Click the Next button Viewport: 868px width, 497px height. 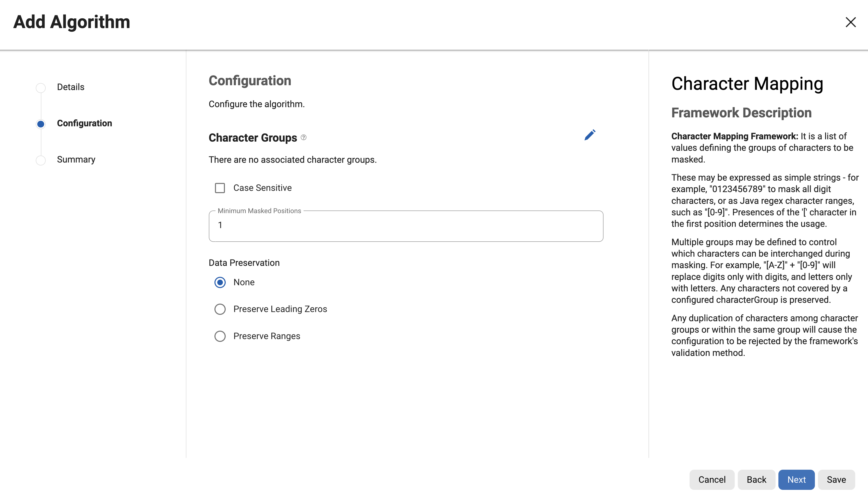796,480
